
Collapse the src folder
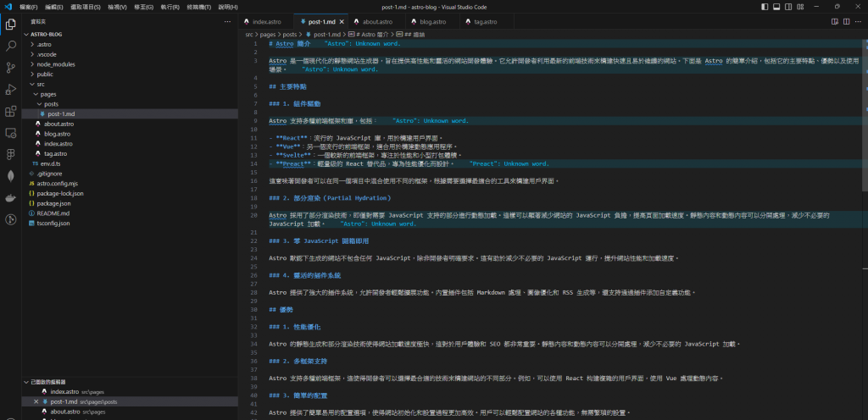coord(32,84)
